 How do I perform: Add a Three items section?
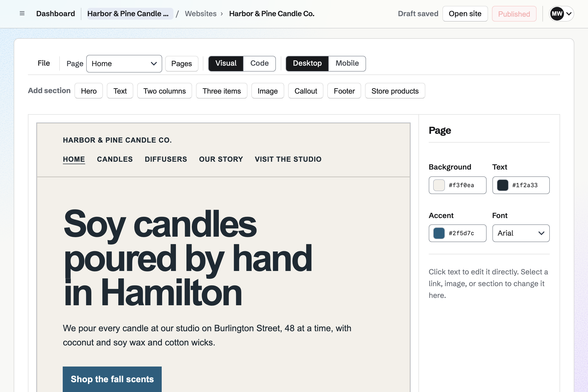(221, 91)
